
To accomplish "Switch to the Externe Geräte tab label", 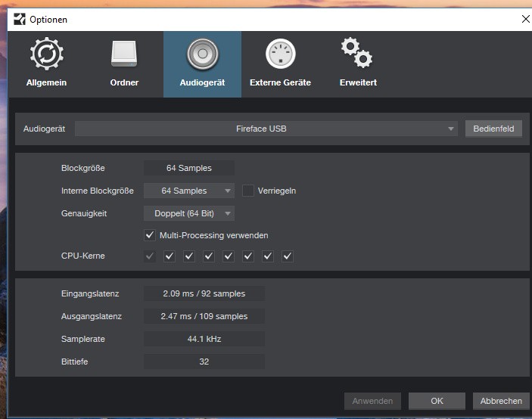I will tap(280, 82).
